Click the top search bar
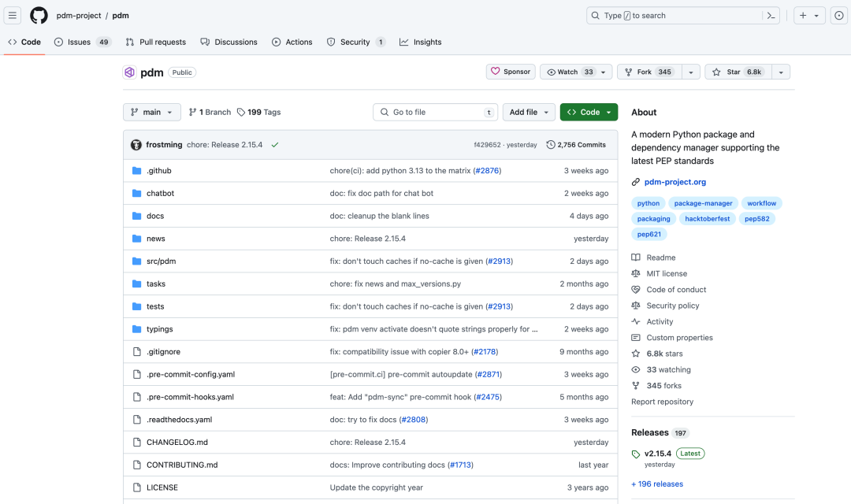Image resolution: width=851 pixels, height=504 pixels. pyautogui.click(x=682, y=16)
